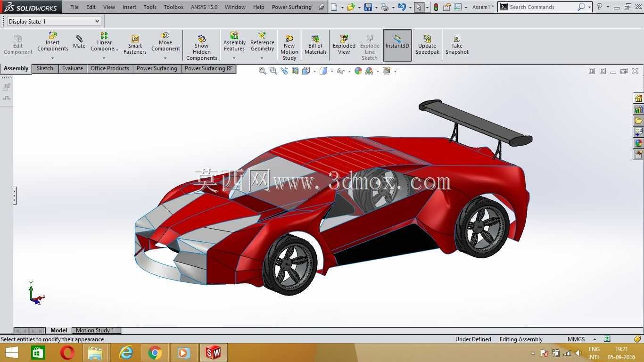
Task: Open the File menu
Action: 74,7
